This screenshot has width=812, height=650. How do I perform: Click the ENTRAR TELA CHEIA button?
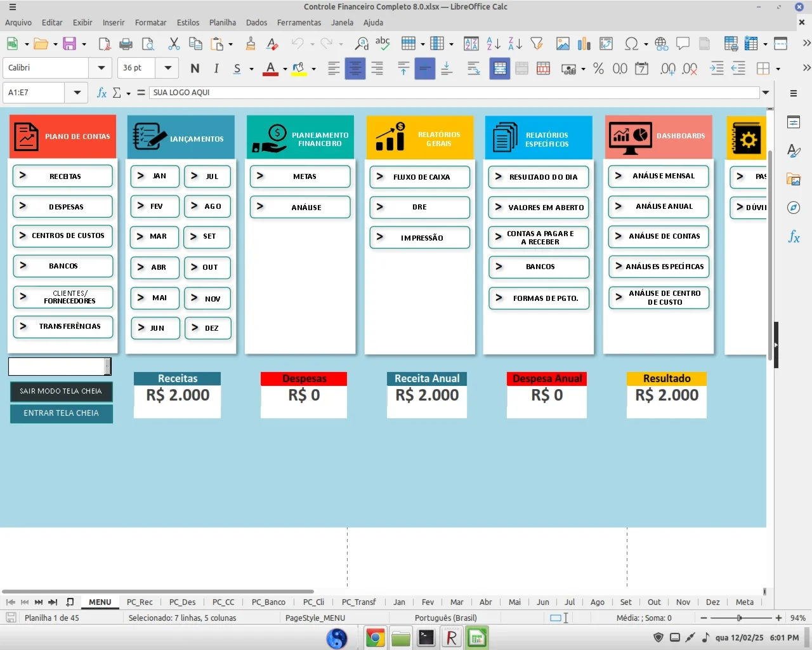click(62, 413)
